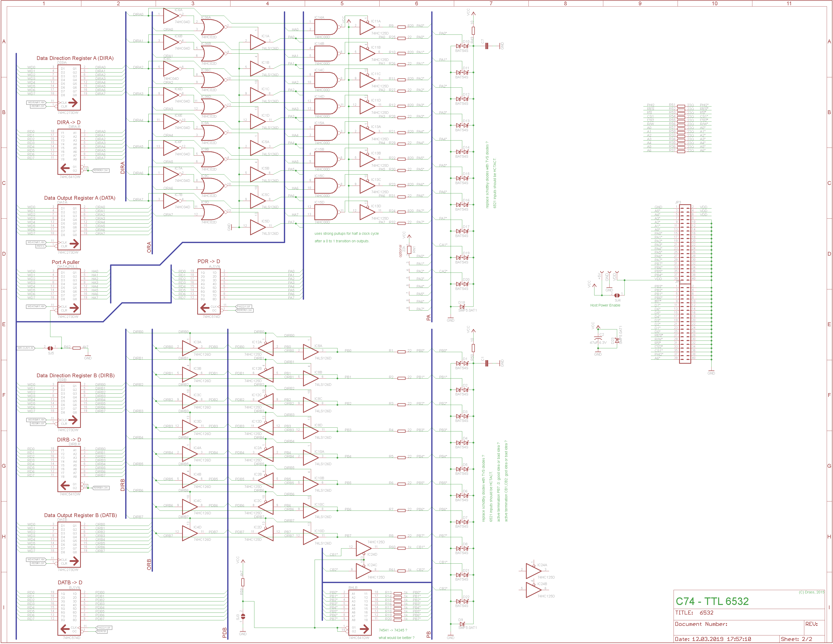Select the IC14A NAND gate symbol
The image size is (833, 644).
325,27
